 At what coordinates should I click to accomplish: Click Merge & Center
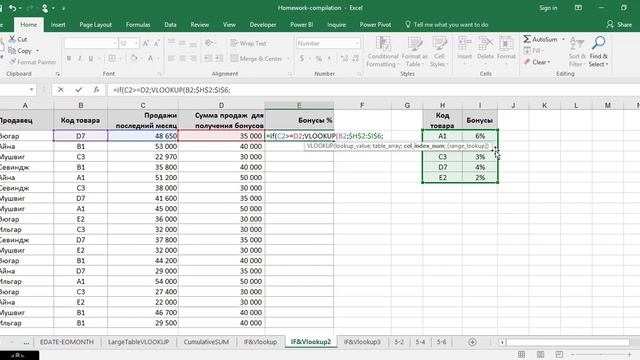[x=256, y=59]
